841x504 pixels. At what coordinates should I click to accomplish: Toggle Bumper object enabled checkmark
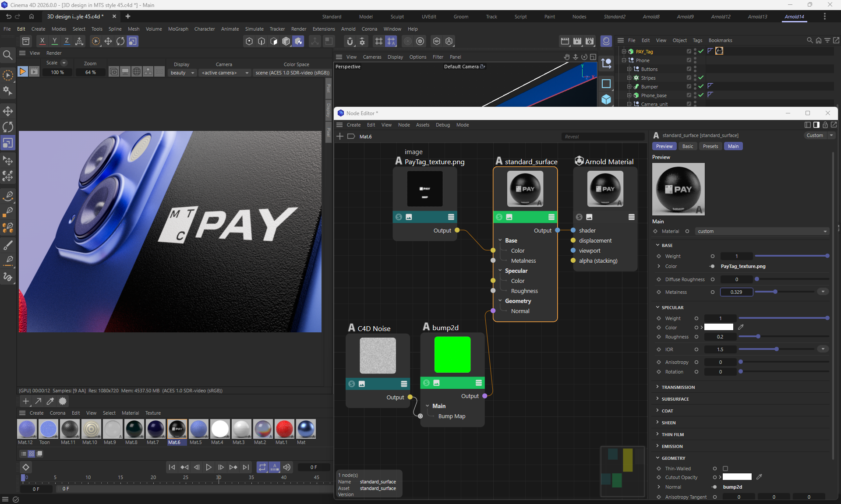point(701,86)
